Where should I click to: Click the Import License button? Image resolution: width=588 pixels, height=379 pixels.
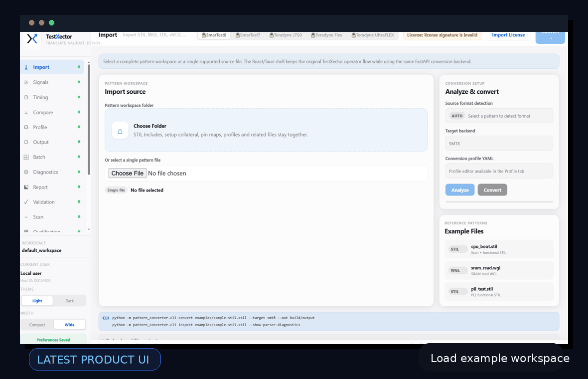508,35
